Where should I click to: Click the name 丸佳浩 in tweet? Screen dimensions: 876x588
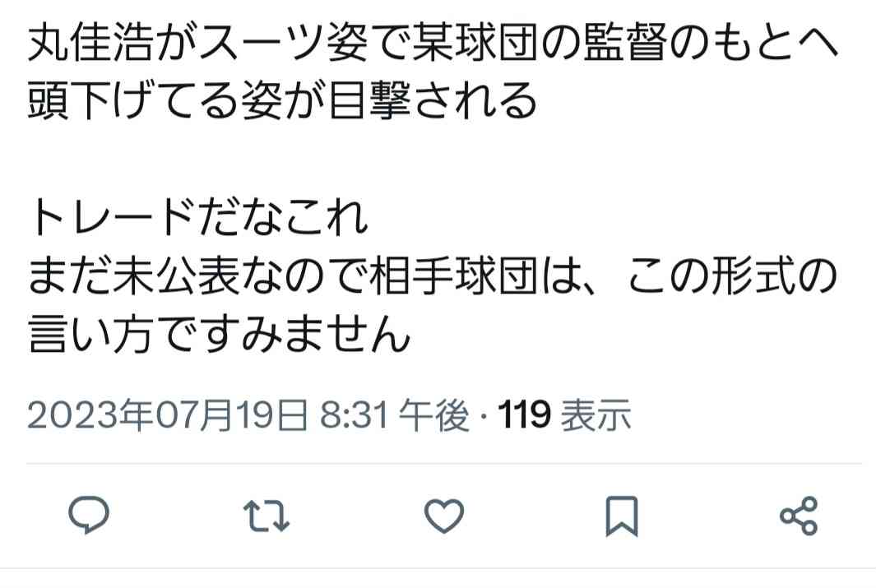(x=90, y=43)
